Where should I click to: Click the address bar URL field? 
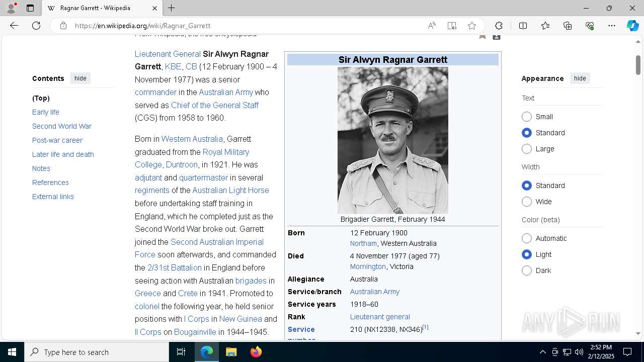247,26
